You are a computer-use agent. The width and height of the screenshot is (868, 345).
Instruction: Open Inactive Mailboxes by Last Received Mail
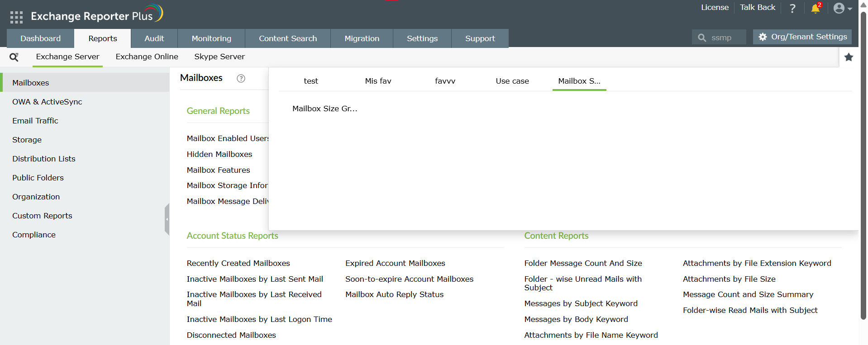pyautogui.click(x=254, y=299)
